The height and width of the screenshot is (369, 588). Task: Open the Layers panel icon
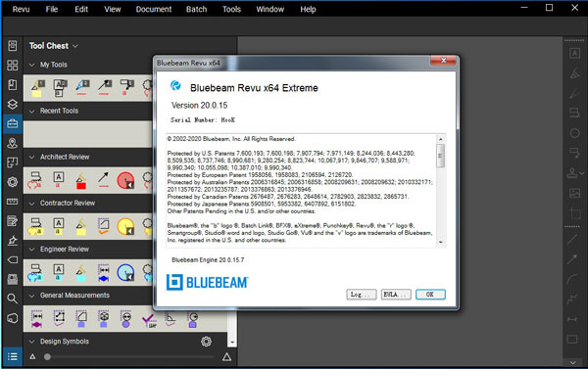13,104
